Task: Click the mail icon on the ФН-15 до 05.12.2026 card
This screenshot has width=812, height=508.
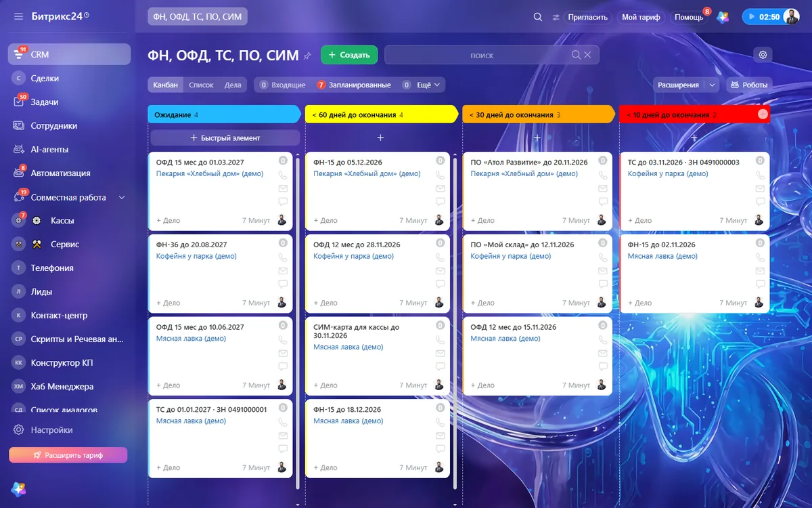Action: click(x=440, y=188)
